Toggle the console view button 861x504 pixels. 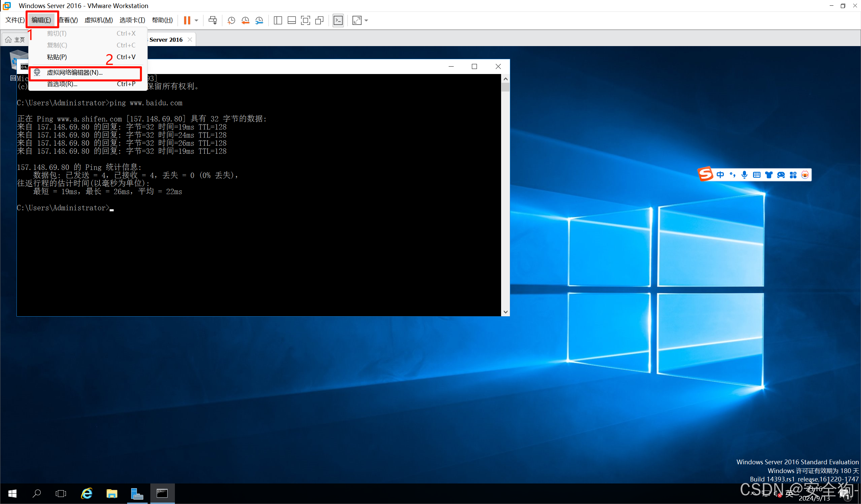click(338, 21)
